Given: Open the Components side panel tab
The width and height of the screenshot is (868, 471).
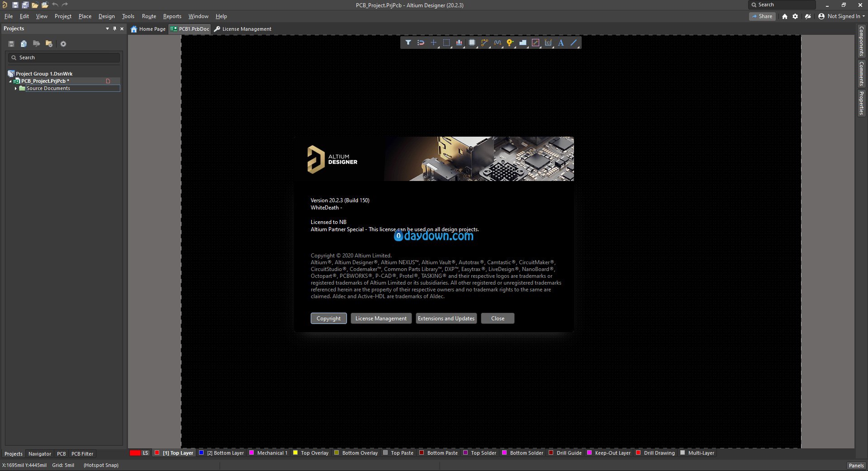Looking at the screenshot, I should 861,41.
